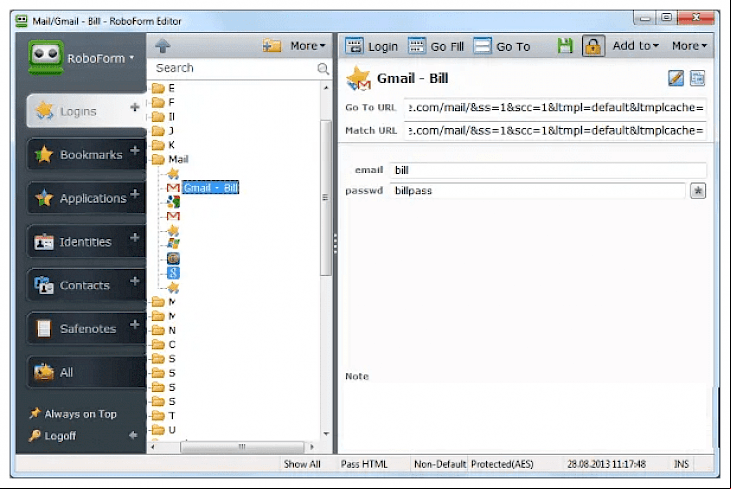Click the Note text area

coord(527,417)
